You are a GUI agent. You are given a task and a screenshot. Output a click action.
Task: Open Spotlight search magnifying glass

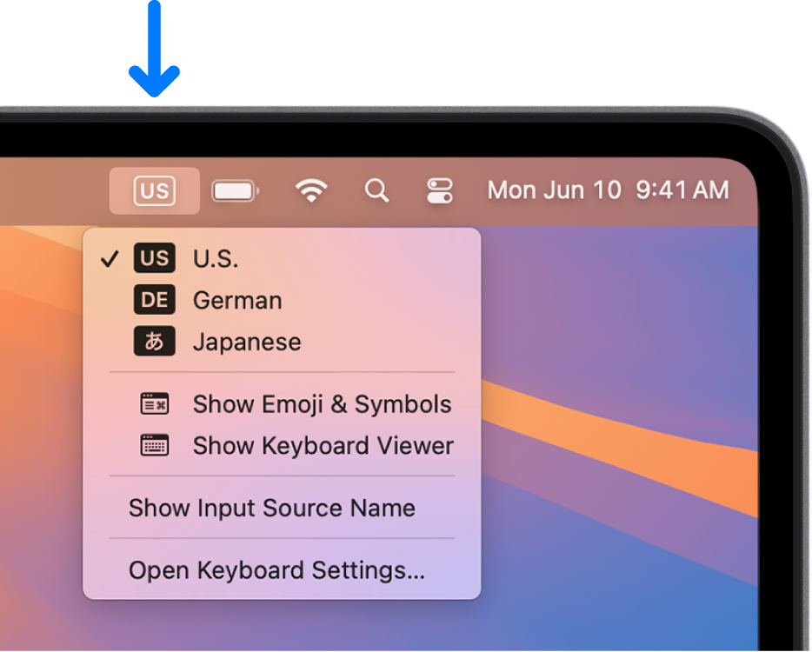point(376,190)
